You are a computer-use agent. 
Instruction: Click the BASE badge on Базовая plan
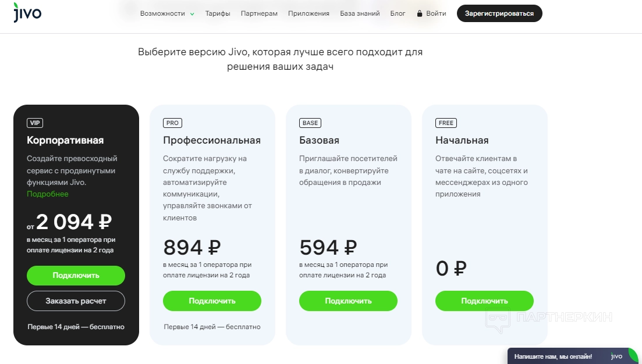click(x=310, y=123)
